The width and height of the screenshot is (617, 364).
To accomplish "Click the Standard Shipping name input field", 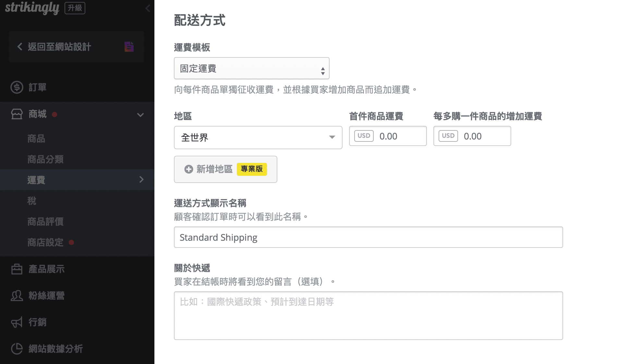I will (368, 237).
